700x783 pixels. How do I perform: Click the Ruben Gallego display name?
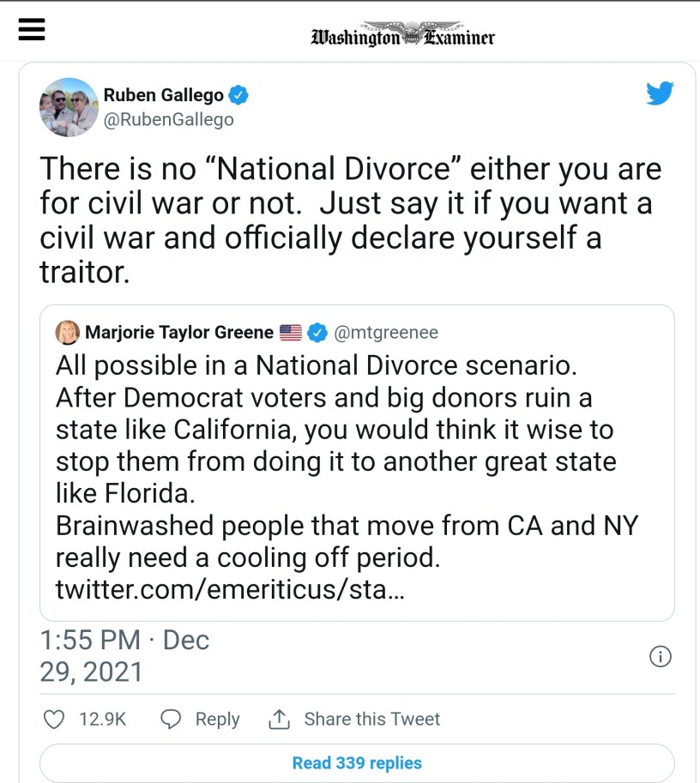(163, 95)
